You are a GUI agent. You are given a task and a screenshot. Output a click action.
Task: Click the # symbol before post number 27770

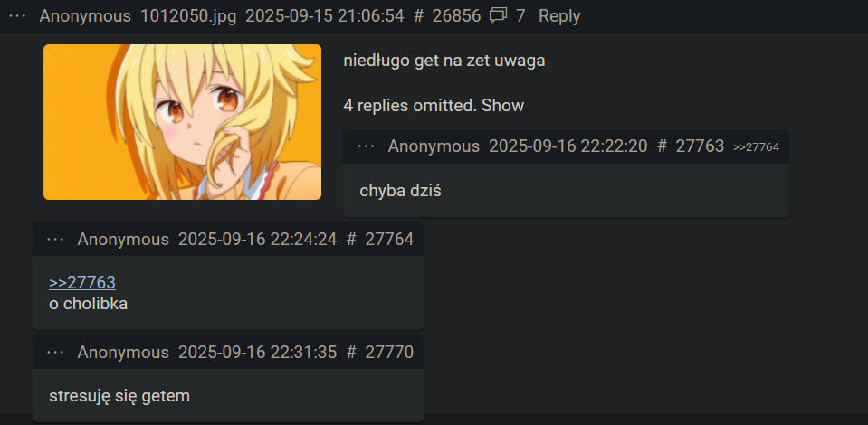(351, 352)
